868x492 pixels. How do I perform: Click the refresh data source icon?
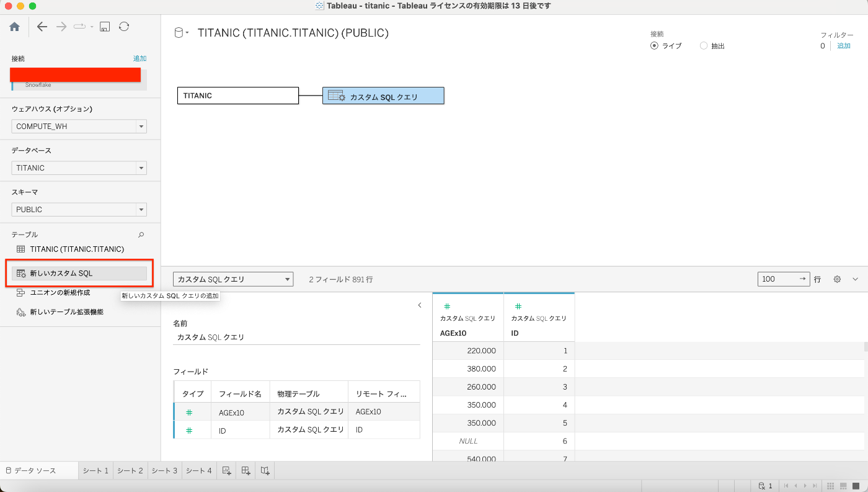124,27
